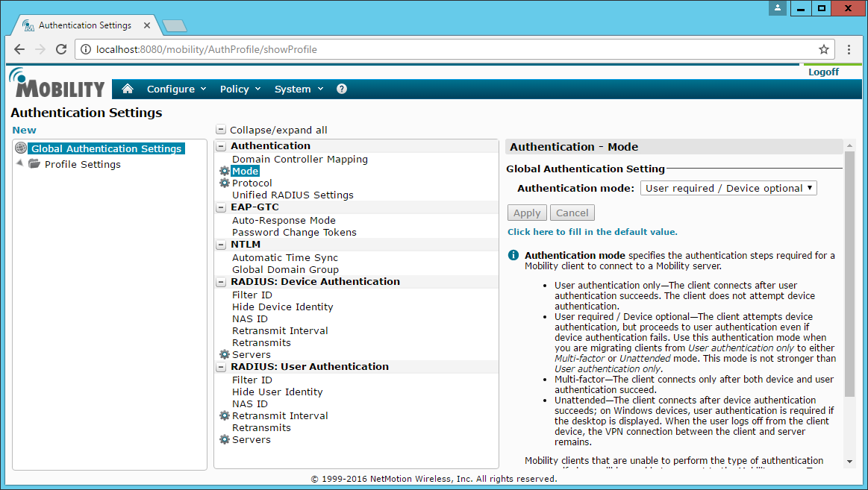Click the Logoff link
The height and width of the screenshot is (490, 868).
click(823, 72)
